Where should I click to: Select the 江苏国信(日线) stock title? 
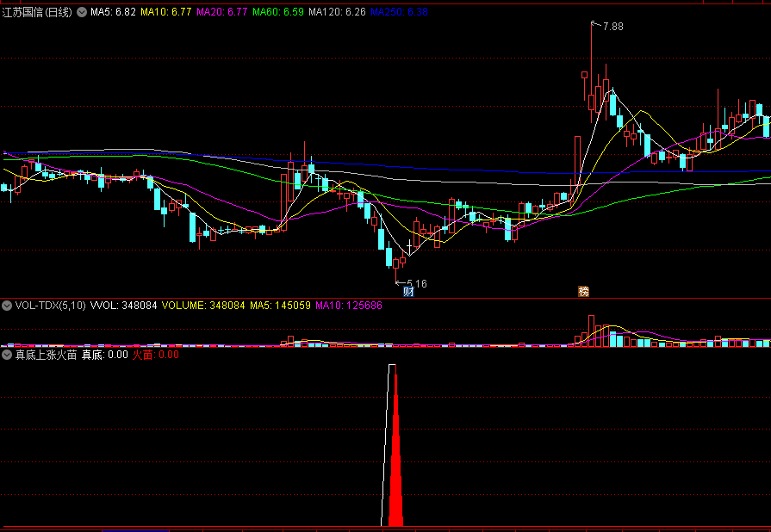[x=37, y=12]
